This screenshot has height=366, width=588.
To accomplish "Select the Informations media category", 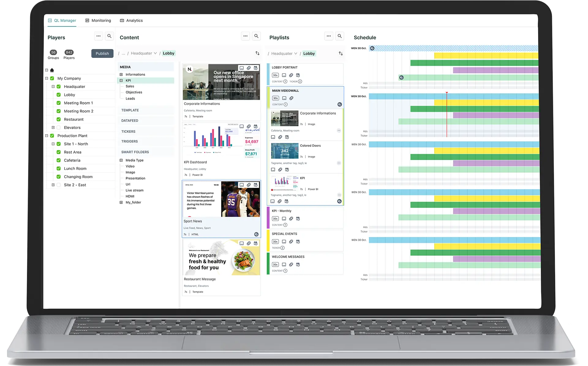I will (x=136, y=74).
